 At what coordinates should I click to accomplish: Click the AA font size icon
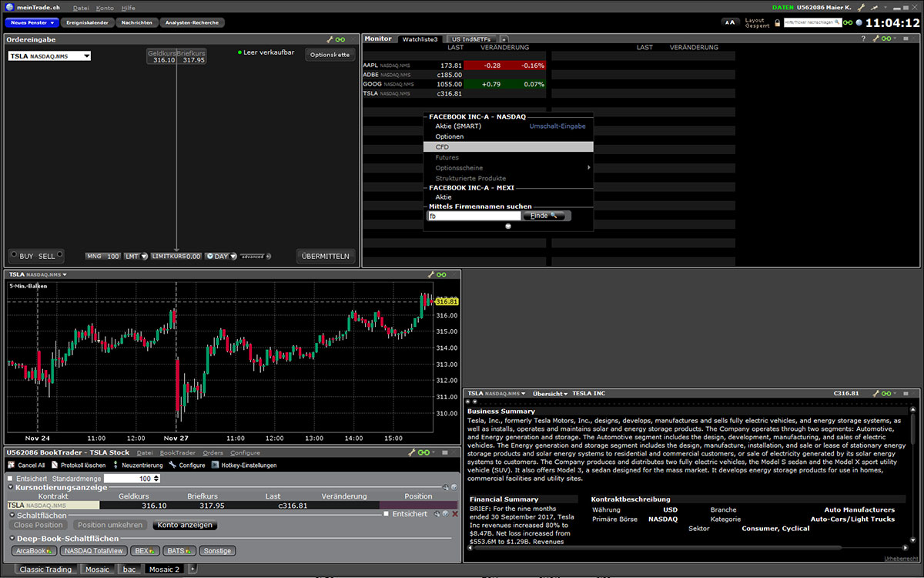730,22
